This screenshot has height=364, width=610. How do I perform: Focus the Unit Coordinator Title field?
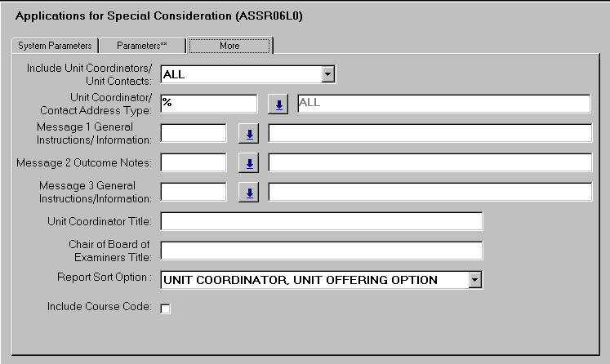tap(322, 221)
